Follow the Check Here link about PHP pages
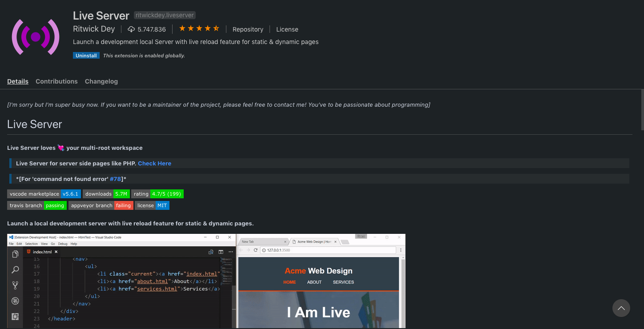This screenshot has width=644, height=329. [154, 163]
